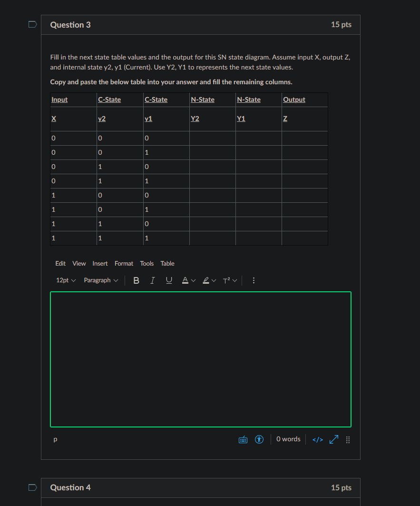Open the HTML raw code editor
420x506 pixels.
(317, 439)
